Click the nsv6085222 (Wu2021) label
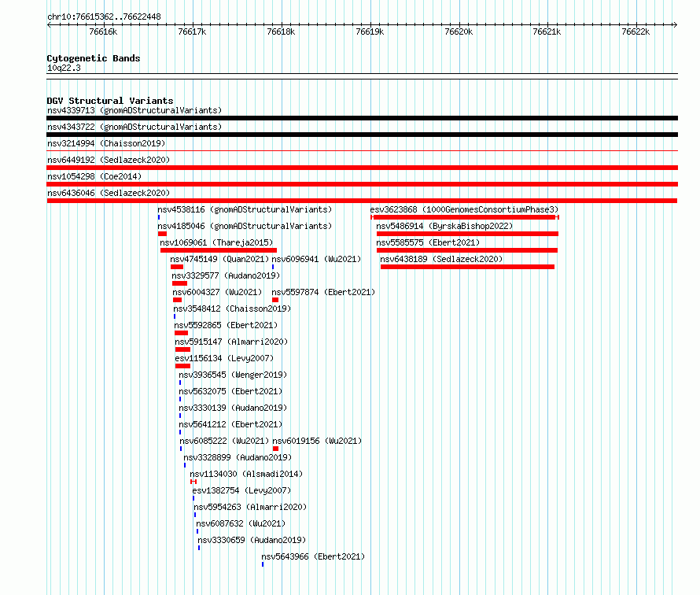 (x=225, y=441)
